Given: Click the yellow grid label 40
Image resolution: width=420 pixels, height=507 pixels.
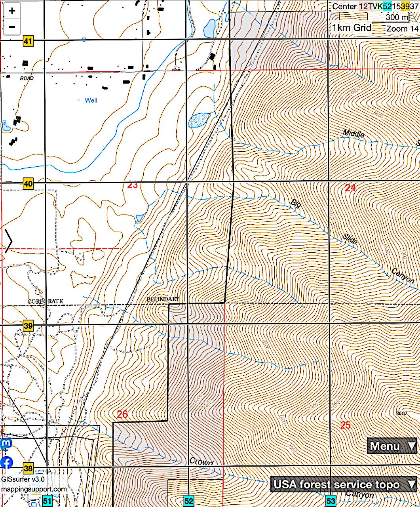Looking at the screenshot, I should [x=28, y=184].
